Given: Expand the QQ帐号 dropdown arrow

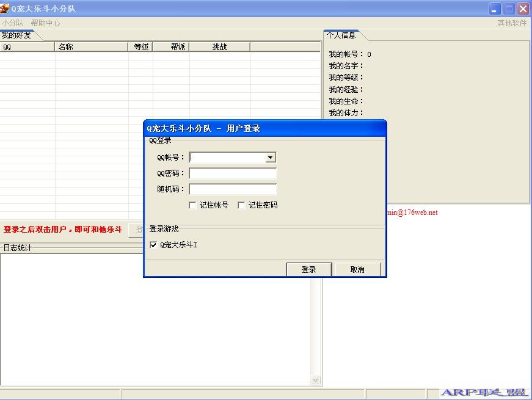Looking at the screenshot, I should [x=271, y=158].
